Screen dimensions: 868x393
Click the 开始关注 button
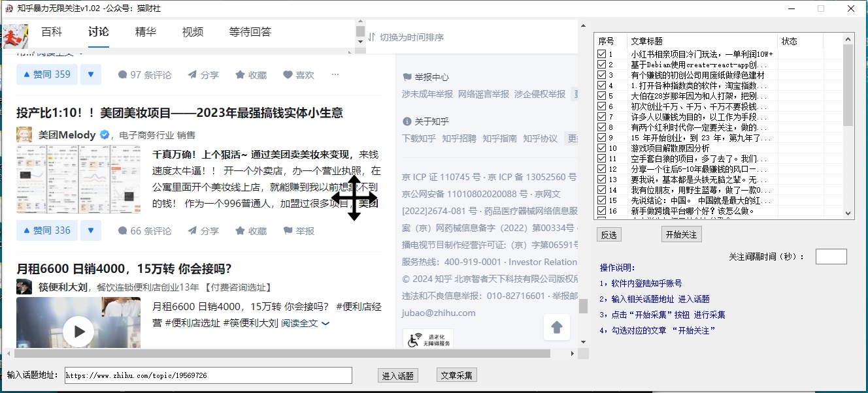click(x=681, y=234)
